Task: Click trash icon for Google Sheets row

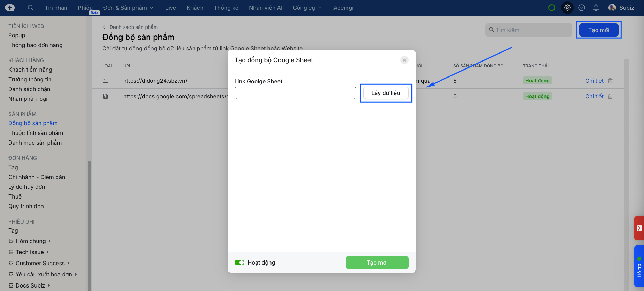Action: (610, 96)
